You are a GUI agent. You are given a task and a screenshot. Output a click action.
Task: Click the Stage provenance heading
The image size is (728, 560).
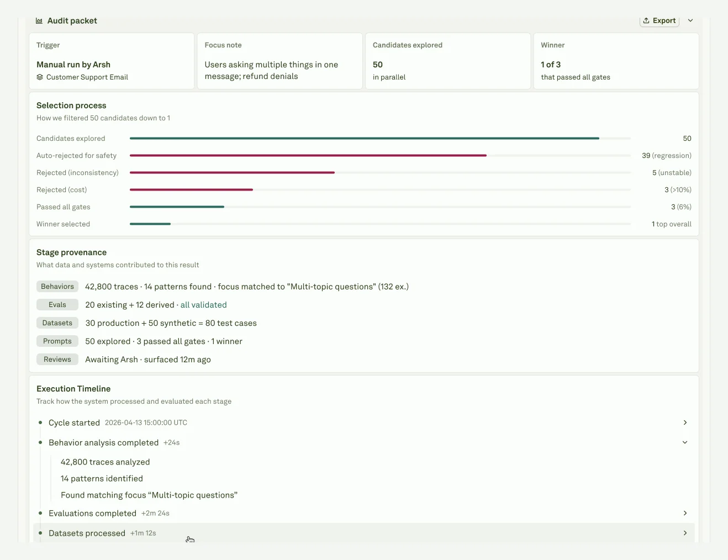[71, 252]
